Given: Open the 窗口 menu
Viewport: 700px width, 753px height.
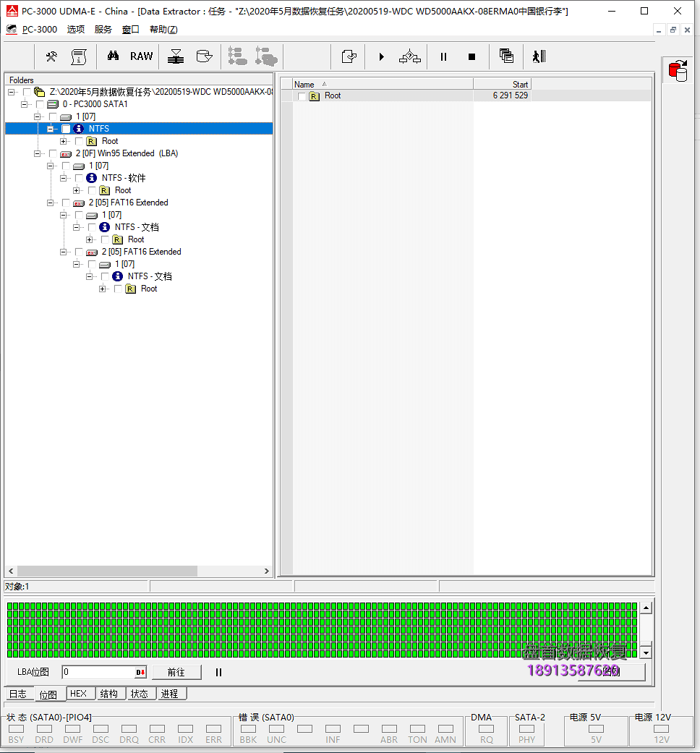Looking at the screenshot, I should pos(131,29).
